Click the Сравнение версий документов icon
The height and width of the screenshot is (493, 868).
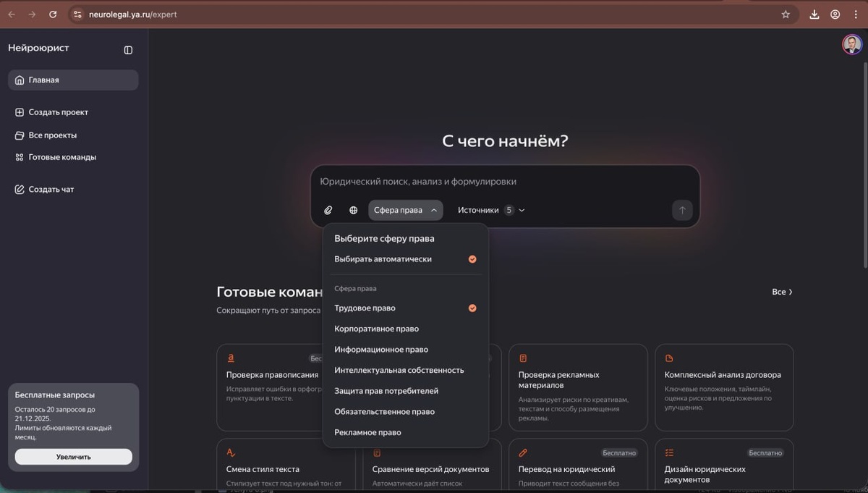(377, 452)
